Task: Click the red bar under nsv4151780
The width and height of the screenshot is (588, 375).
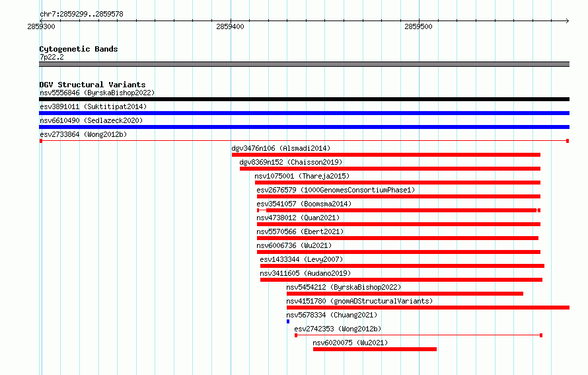Action: pyautogui.click(x=428, y=308)
